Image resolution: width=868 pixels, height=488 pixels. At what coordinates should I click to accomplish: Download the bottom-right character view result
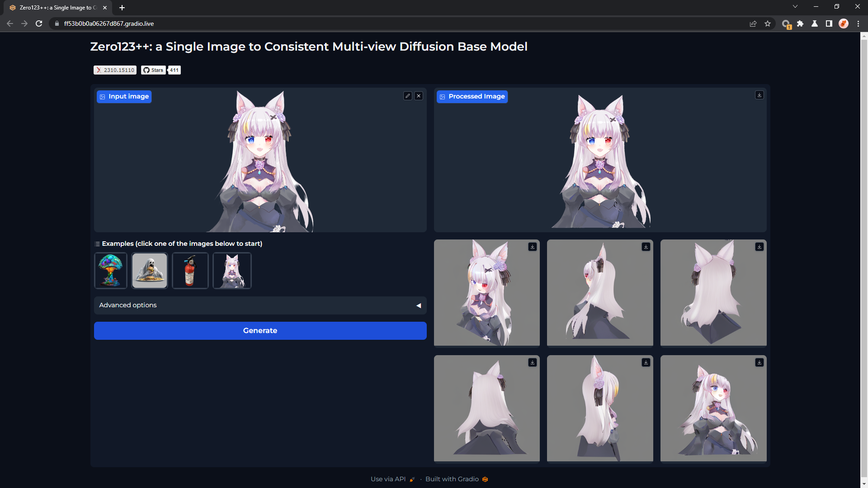(759, 362)
